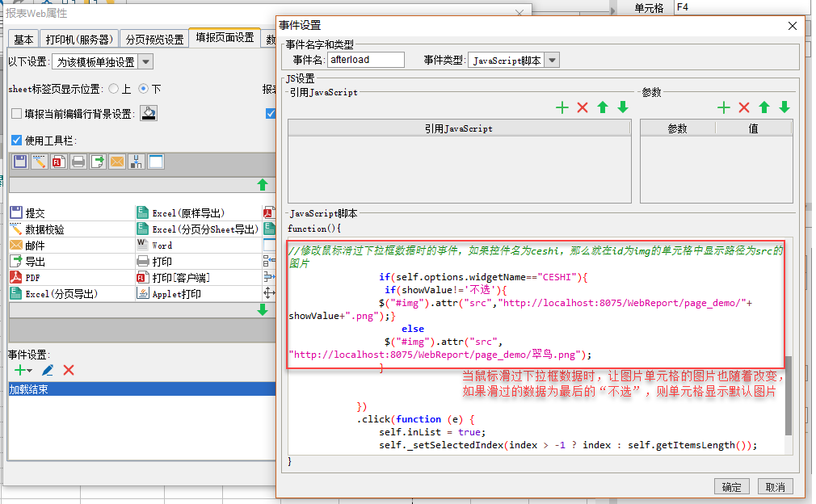Add a new parameter with the green plus
Viewport: 816px width, 504px height.
(x=724, y=107)
